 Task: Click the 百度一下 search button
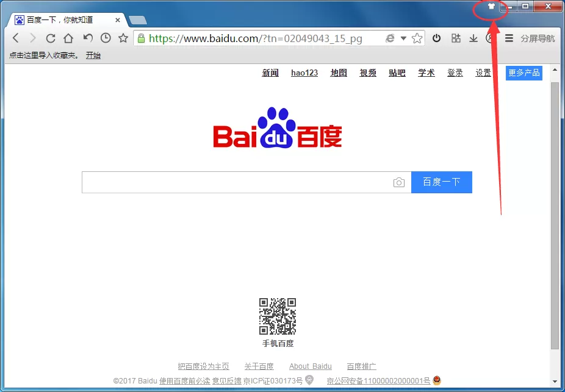[x=442, y=182]
